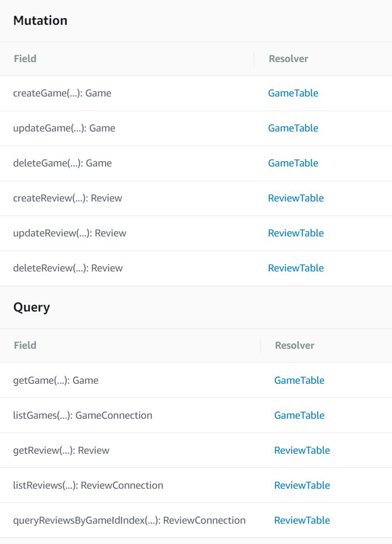Click the GameTable link beside listGames
This screenshot has height=544, width=392.
pyautogui.click(x=299, y=415)
